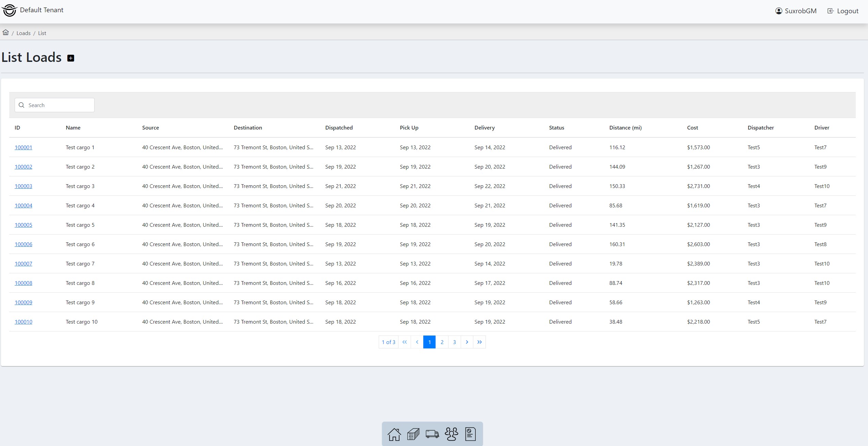Select page 2 in pagination
Viewport: 868px width, 446px height.
(x=442, y=342)
